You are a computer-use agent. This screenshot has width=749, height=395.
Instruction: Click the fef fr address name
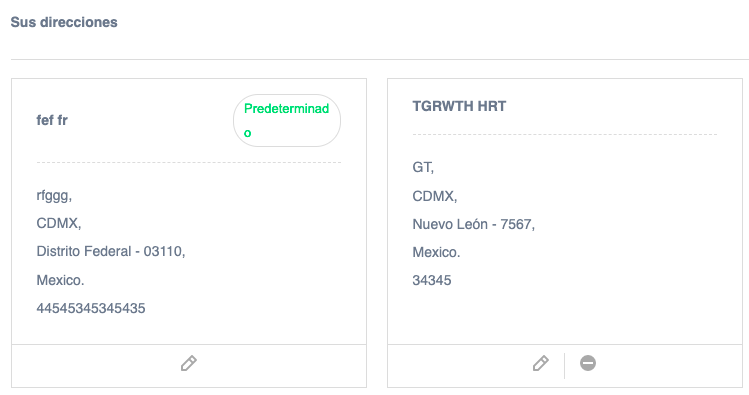pos(52,120)
